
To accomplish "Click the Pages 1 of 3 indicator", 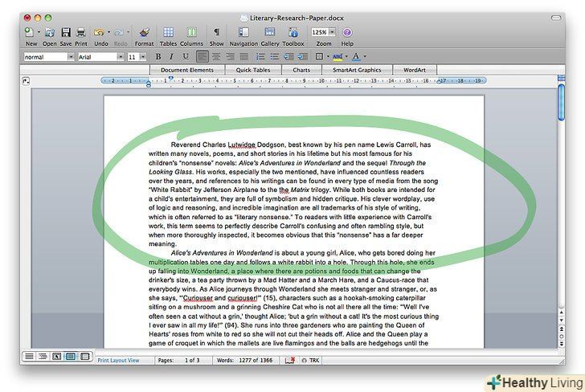I will (178, 361).
